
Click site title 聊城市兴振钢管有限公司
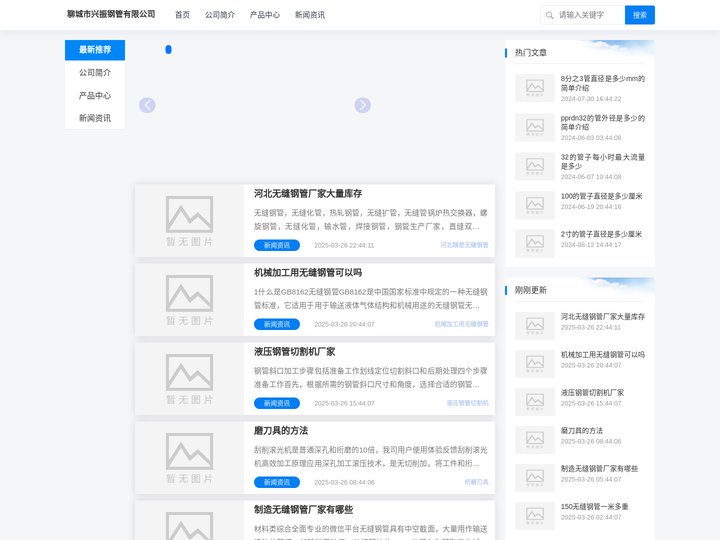tap(111, 14)
